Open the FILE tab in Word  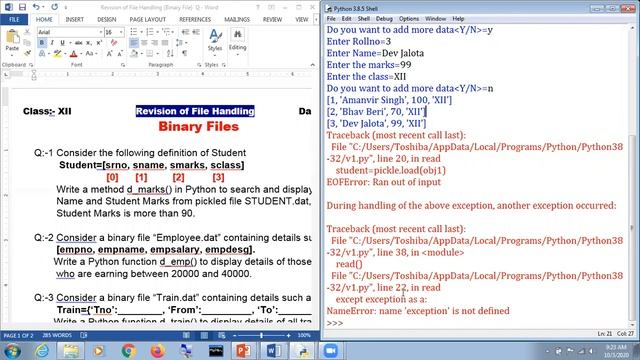14,20
